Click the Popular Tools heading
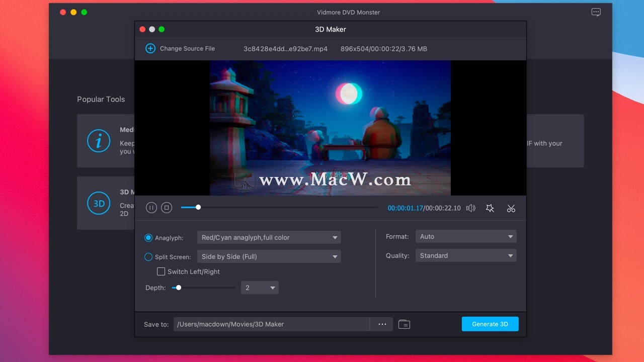This screenshot has width=644, height=362. (x=101, y=99)
